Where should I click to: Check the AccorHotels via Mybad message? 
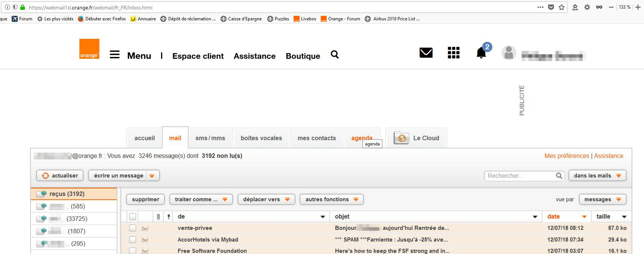coord(132,240)
